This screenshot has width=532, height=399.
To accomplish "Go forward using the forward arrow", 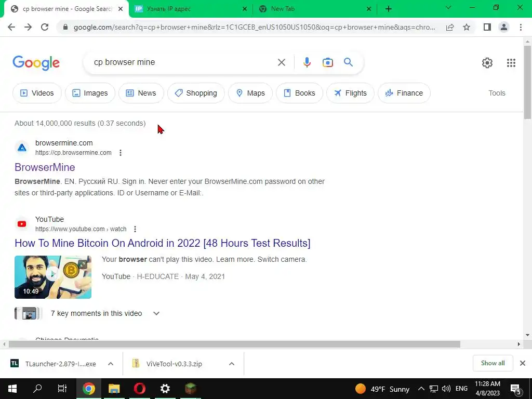I will (x=28, y=27).
